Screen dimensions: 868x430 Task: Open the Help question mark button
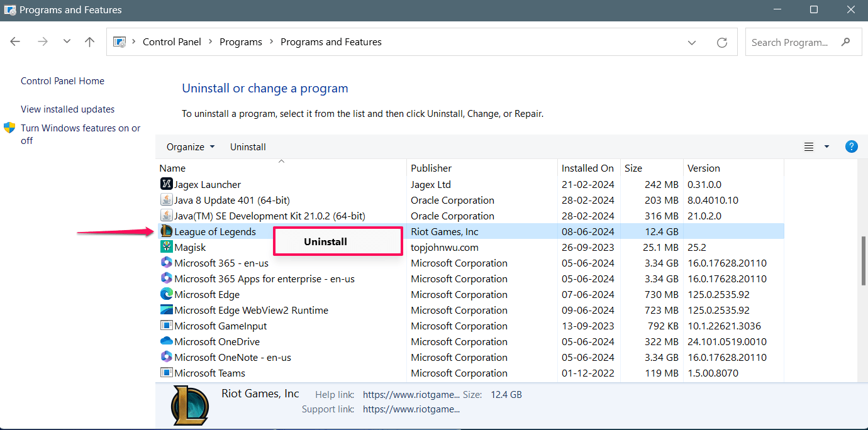click(851, 146)
